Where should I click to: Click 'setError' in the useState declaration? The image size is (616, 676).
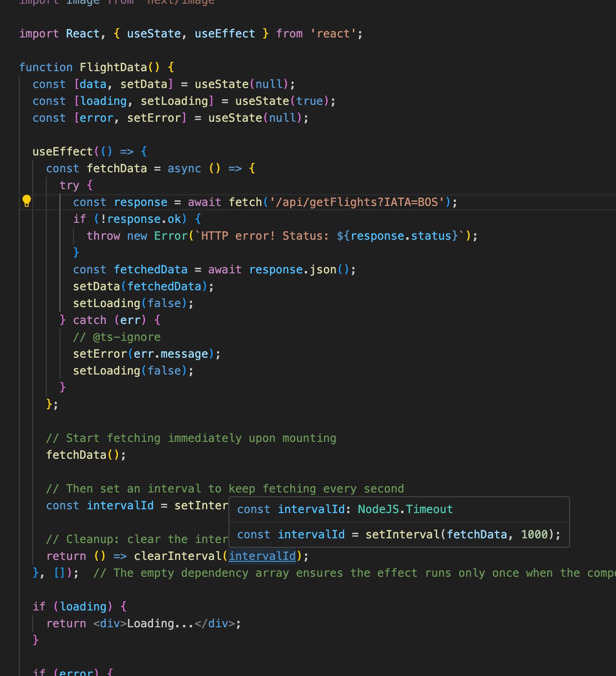154,118
